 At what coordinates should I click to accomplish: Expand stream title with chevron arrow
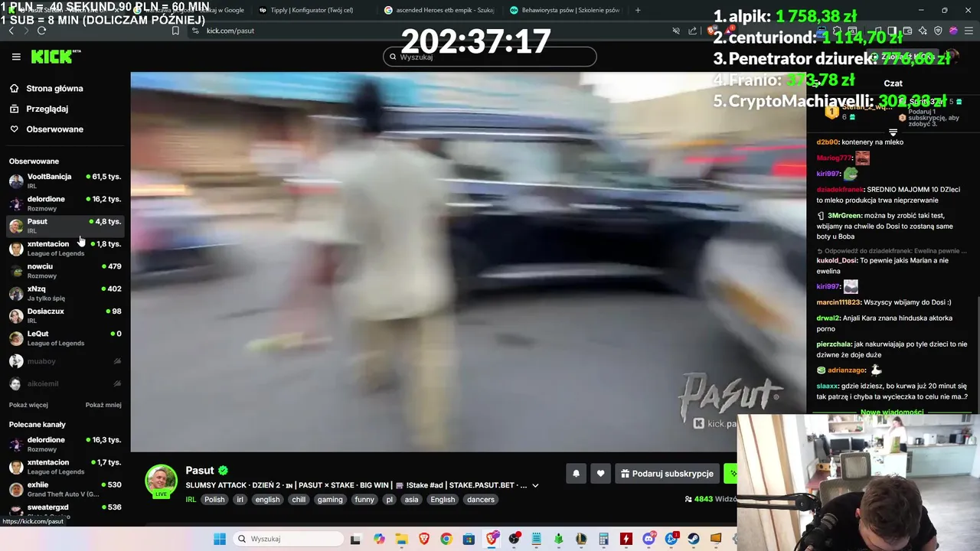click(x=535, y=485)
